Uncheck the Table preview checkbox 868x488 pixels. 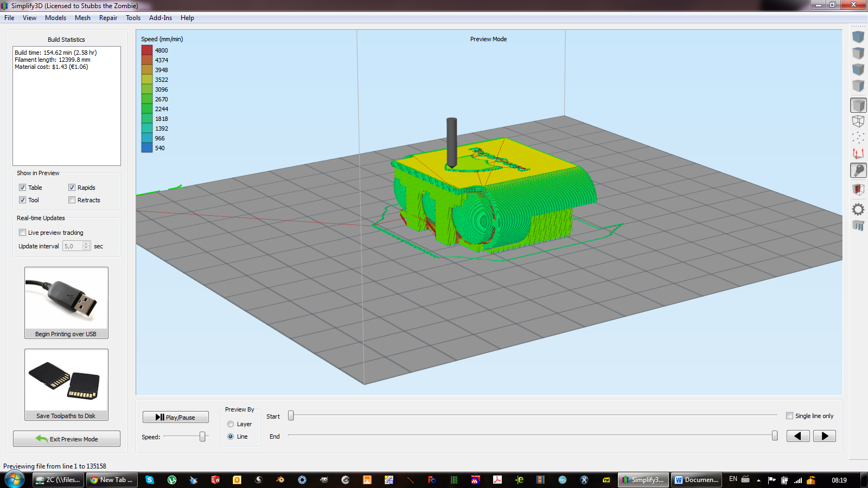23,188
